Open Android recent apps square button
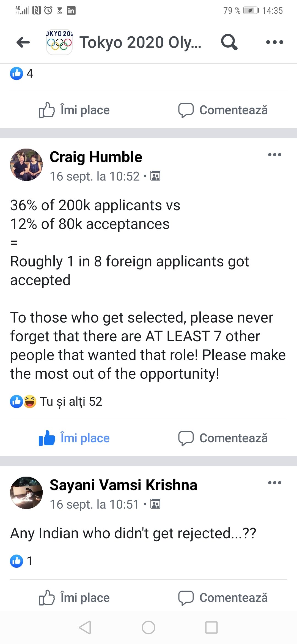The image size is (297, 644). pyautogui.click(x=211, y=627)
